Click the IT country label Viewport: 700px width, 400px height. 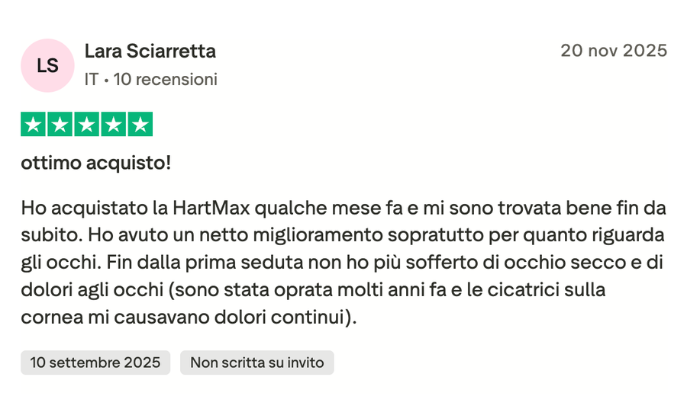91,79
